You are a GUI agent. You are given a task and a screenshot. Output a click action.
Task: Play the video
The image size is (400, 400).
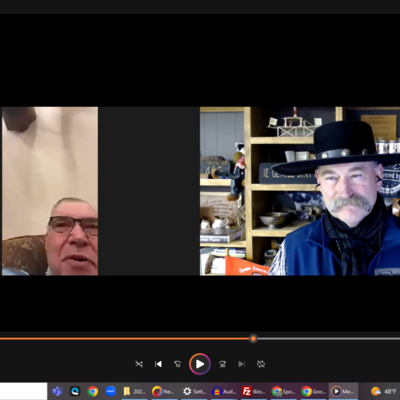coord(200,364)
